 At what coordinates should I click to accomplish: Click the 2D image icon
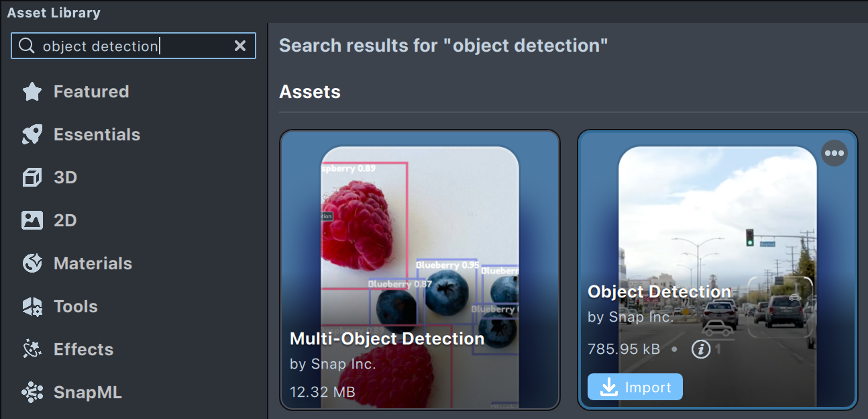(x=32, y=221)
